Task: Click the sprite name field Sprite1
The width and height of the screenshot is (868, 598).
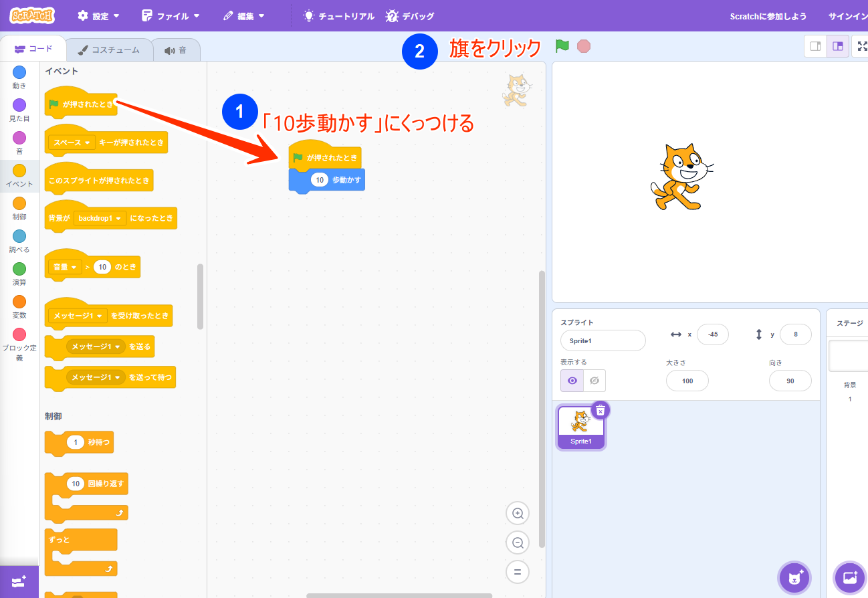Action: (603, 340)
